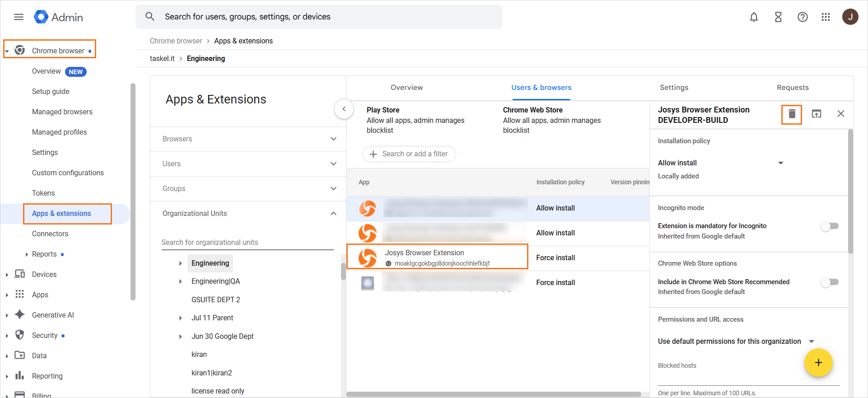This screenshot has height=398, width=868.
Task: Click Search or add a filter
Action: pyautogui.click(x=409, y=154)
